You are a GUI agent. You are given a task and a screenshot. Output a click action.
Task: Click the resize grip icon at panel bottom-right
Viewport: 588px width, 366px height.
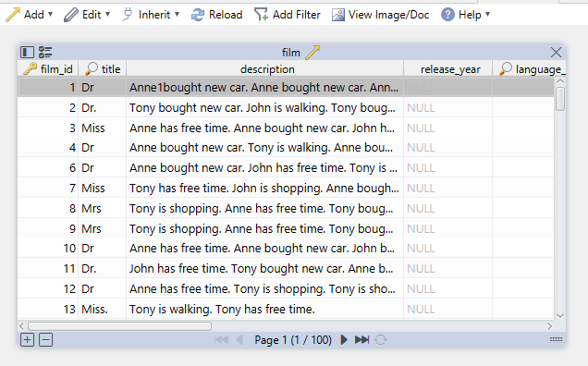[556, 339]
